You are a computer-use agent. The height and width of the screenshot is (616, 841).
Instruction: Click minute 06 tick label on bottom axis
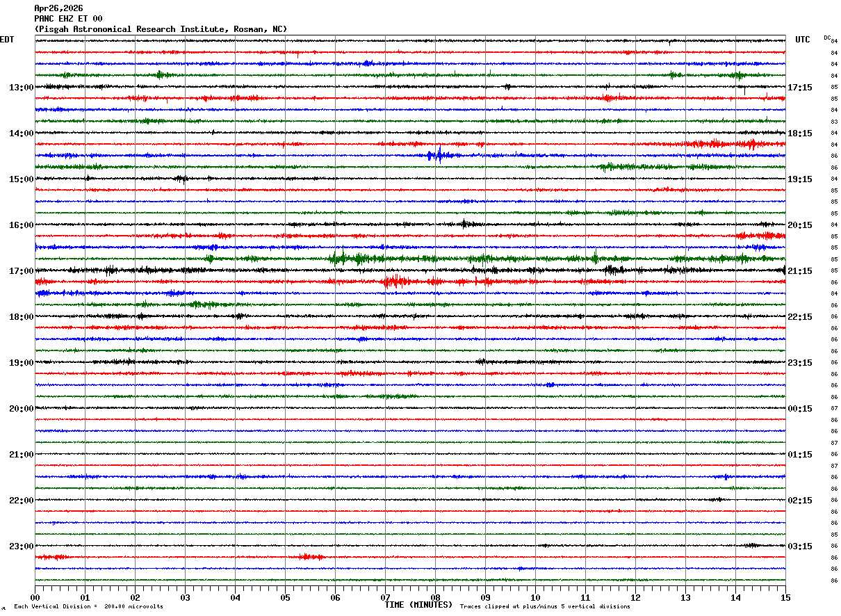[x=335, y=597]
